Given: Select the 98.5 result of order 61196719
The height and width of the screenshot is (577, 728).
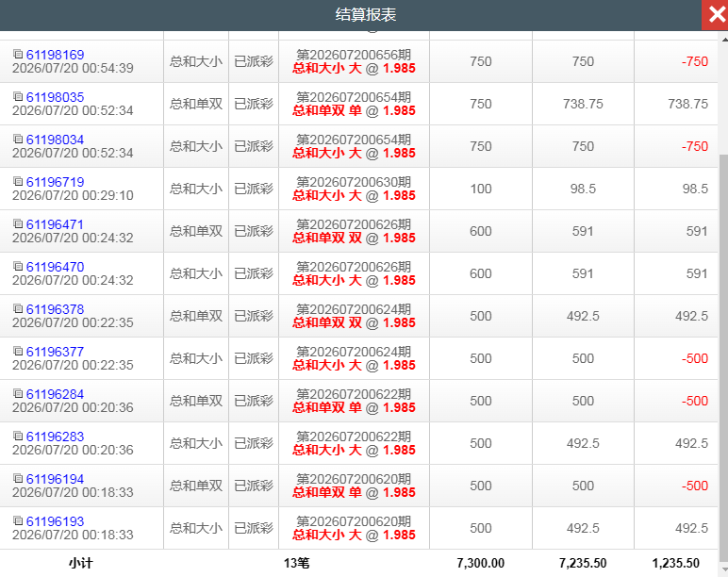Looking at the screenshot, I should pos(695,189).
